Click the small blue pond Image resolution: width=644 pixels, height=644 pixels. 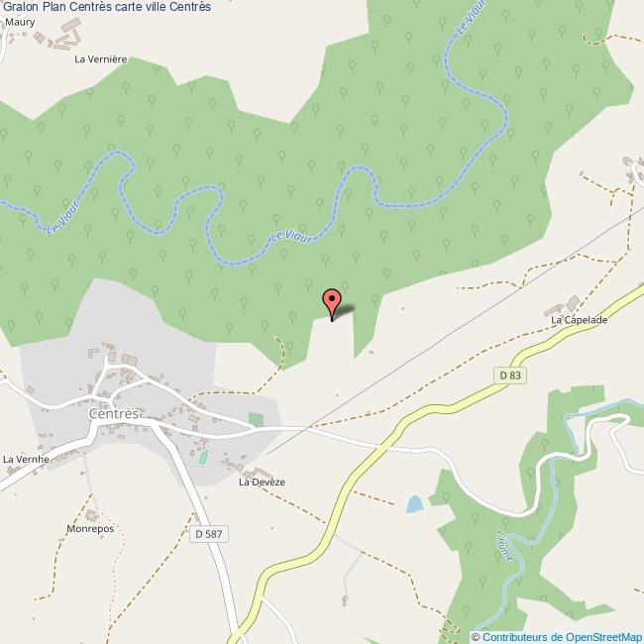point(414,504)
